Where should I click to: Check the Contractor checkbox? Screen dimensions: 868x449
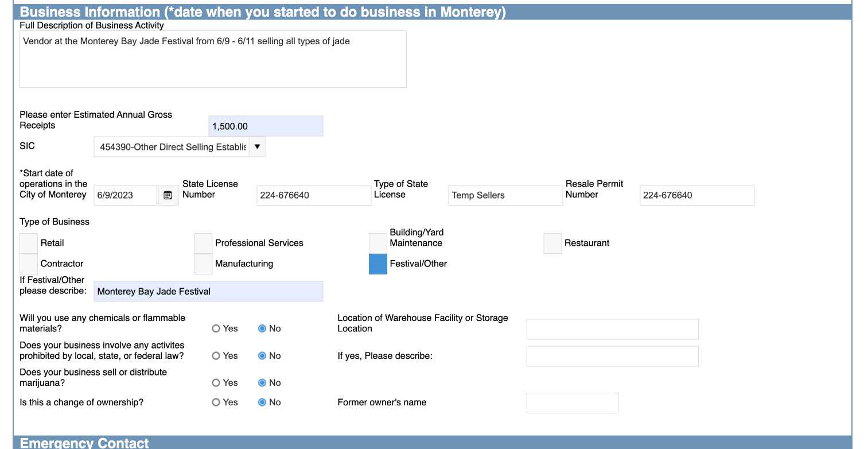click(29, 264)
